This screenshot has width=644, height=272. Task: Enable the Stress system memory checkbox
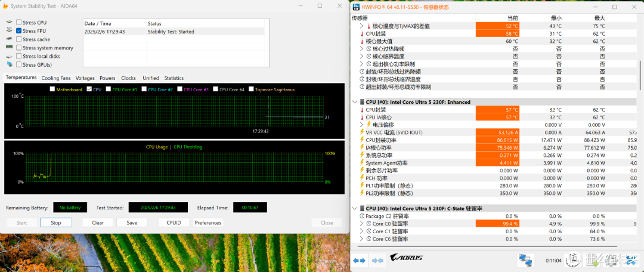[x=19, y=48]
